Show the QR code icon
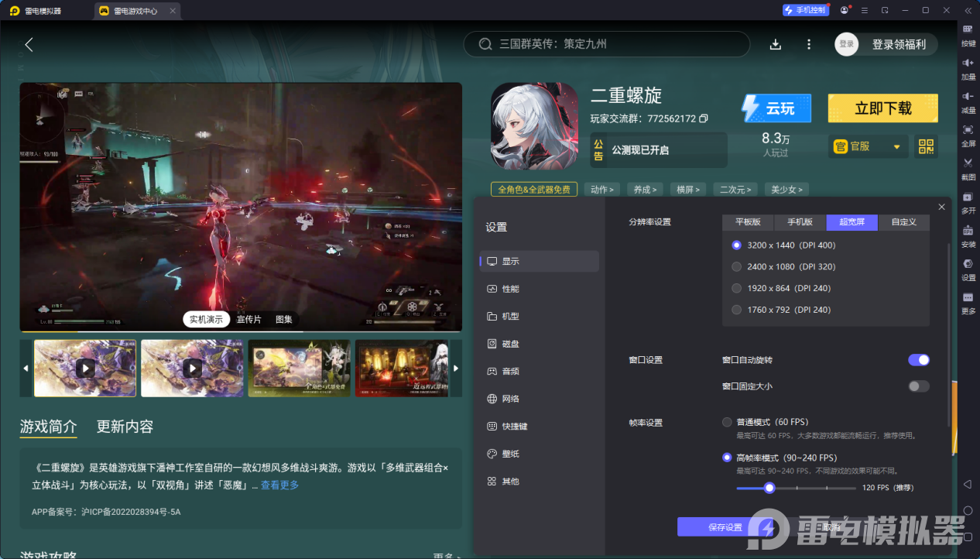The image size is (980, 559). [x=926, y=146]
